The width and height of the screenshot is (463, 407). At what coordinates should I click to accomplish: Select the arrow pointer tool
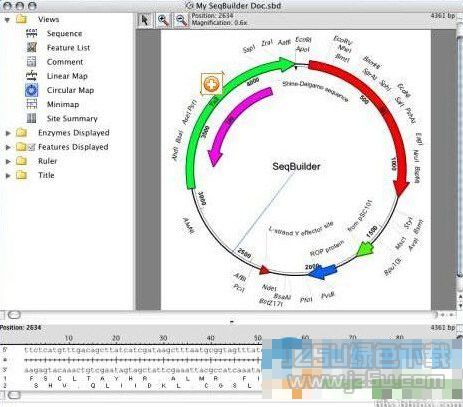(145, 20)
